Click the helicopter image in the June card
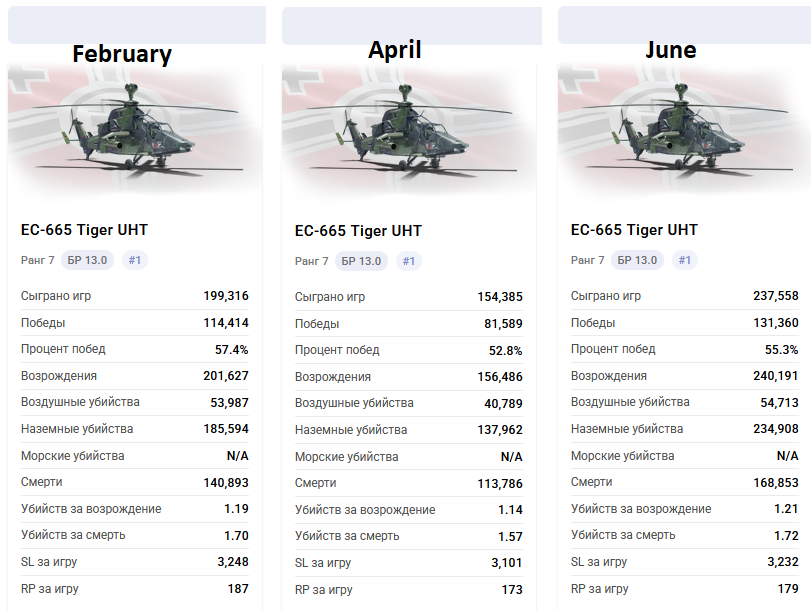 click(685, 126)
